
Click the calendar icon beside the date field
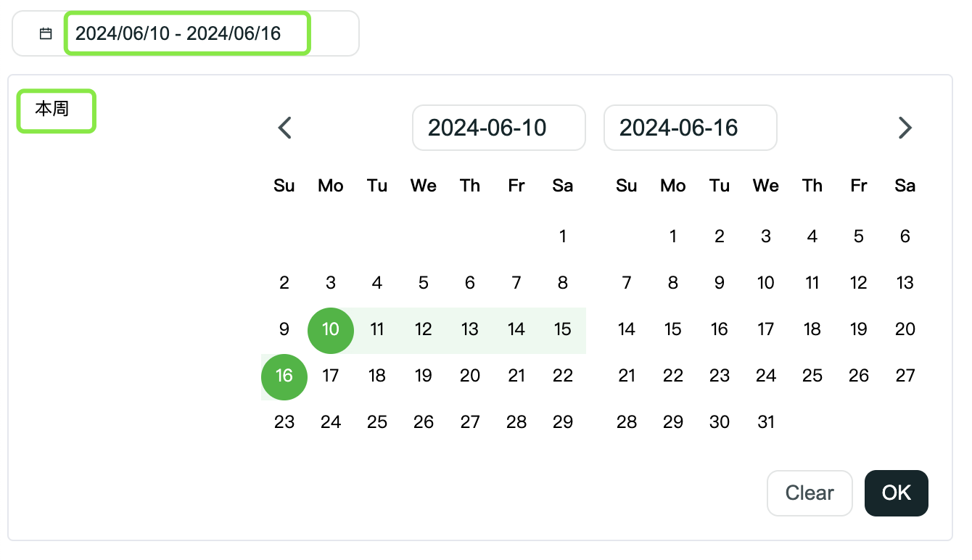[x=46, y=33]
